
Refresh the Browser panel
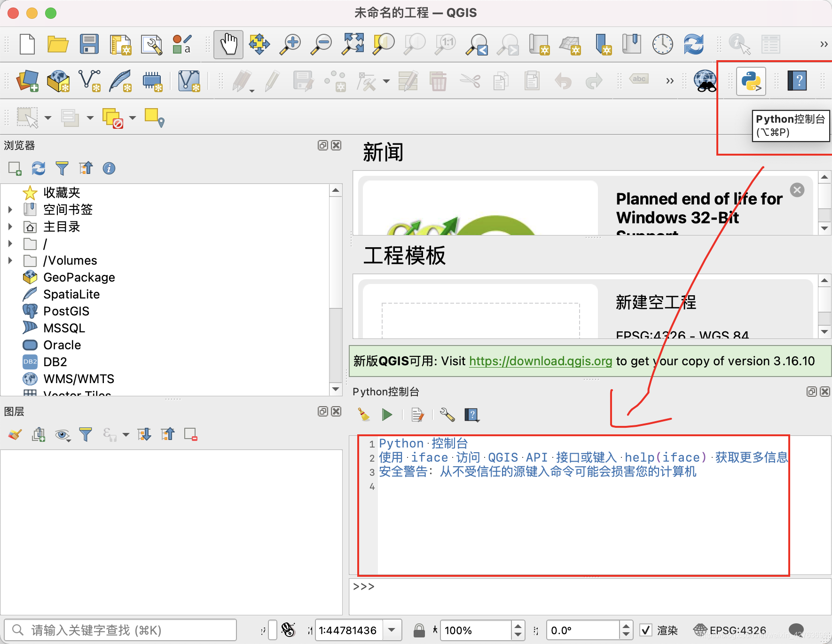(x=38, y=168)
